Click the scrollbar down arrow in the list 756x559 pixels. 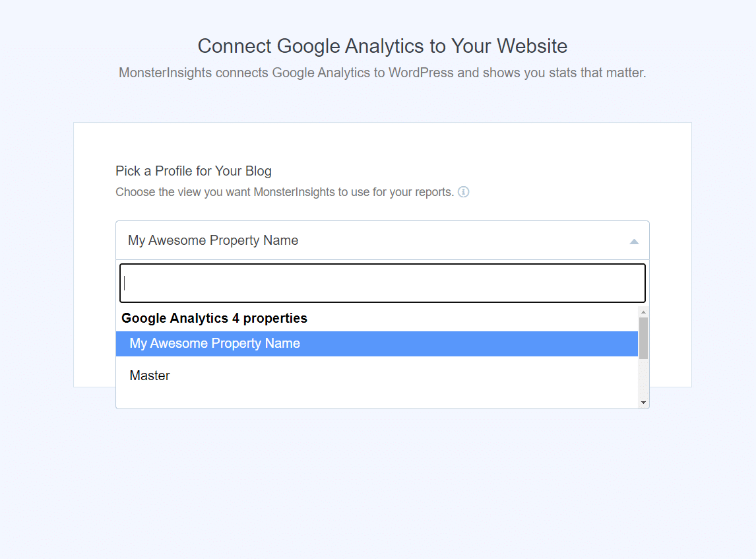click(x=643, y=402)
